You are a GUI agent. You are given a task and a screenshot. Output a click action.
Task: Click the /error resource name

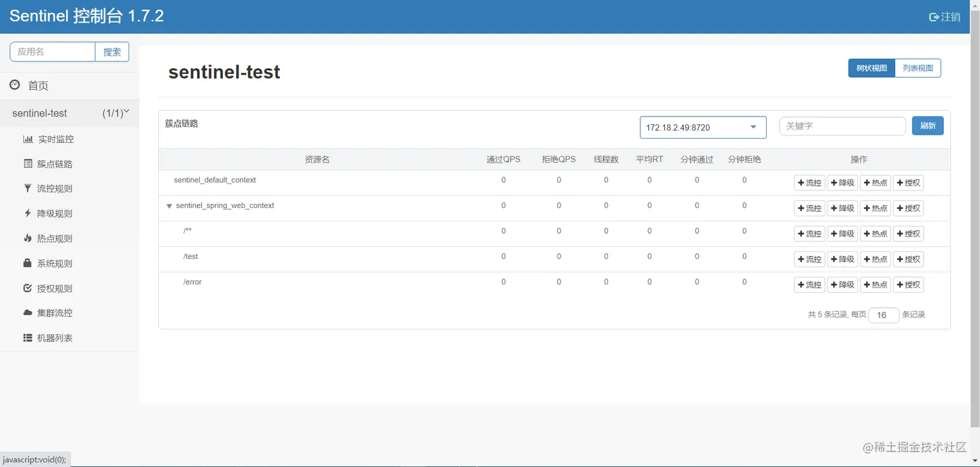click(192, 282)
